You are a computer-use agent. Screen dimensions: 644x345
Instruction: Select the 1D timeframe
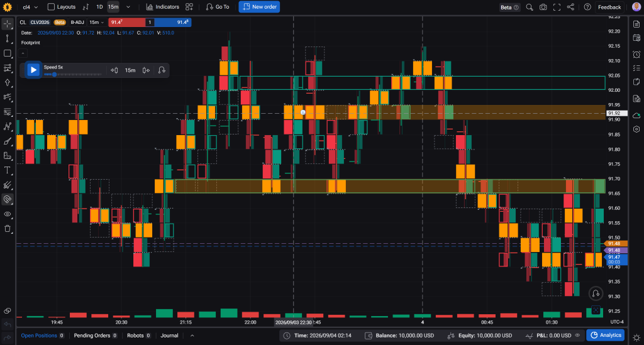99,7
